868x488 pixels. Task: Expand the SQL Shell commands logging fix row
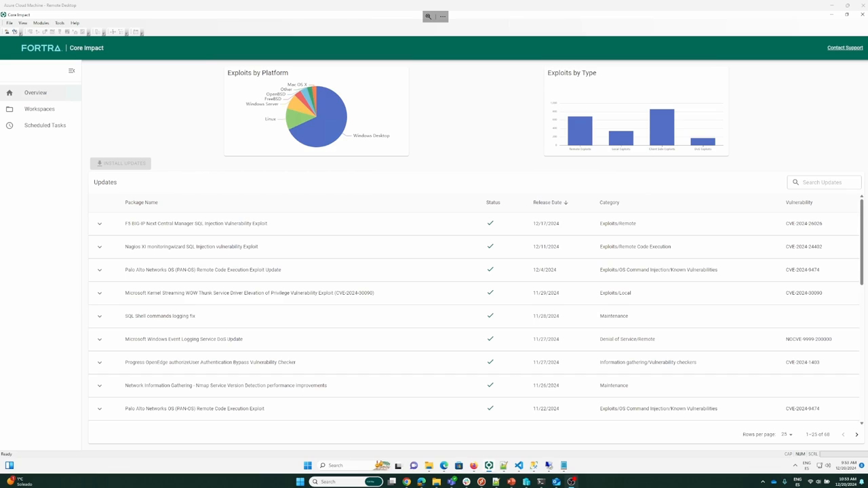click(100, 316)
